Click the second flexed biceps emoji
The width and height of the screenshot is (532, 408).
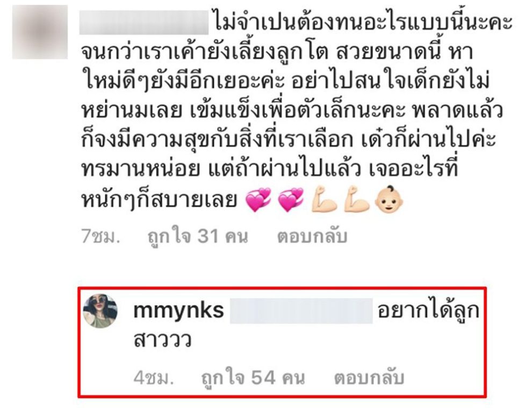coord(356,199)
